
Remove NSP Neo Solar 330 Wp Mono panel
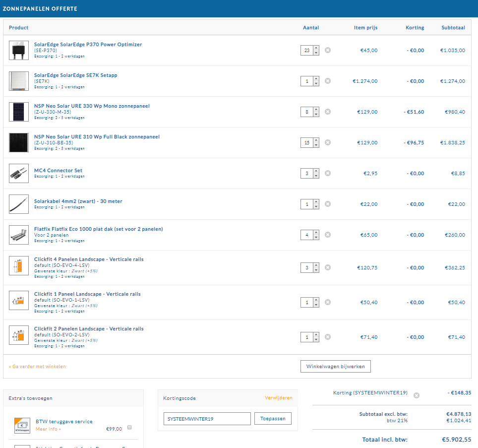coord(328,112)
